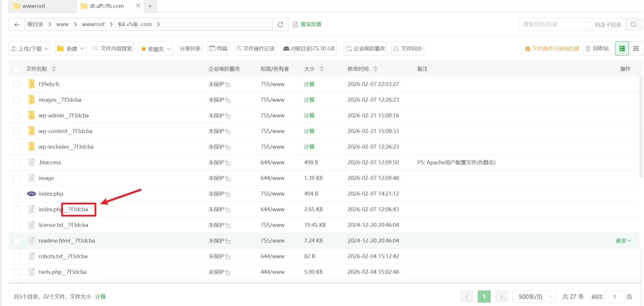644x306 pixels.
Task: Check the 包含子目录 checkbox
Action: click(x=589, y=24)
